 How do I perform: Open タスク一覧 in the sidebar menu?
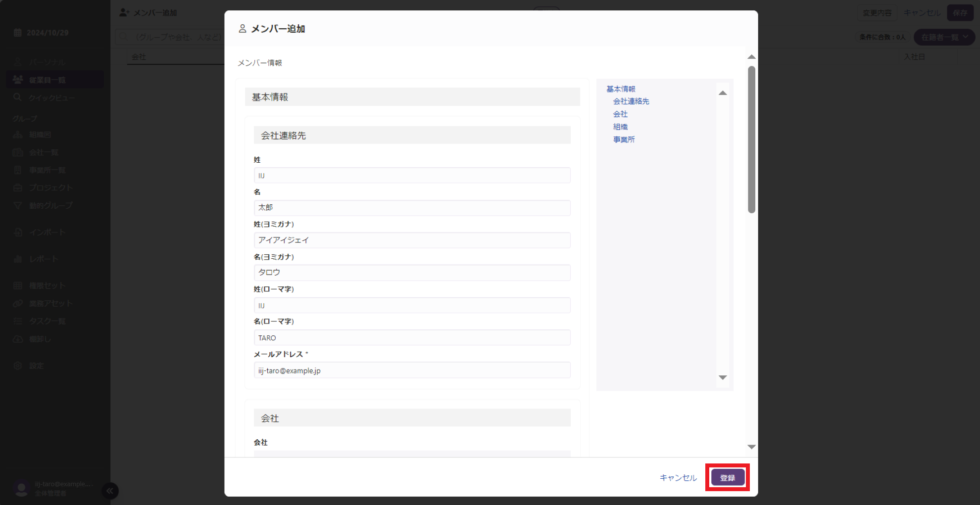pos(47,321)
